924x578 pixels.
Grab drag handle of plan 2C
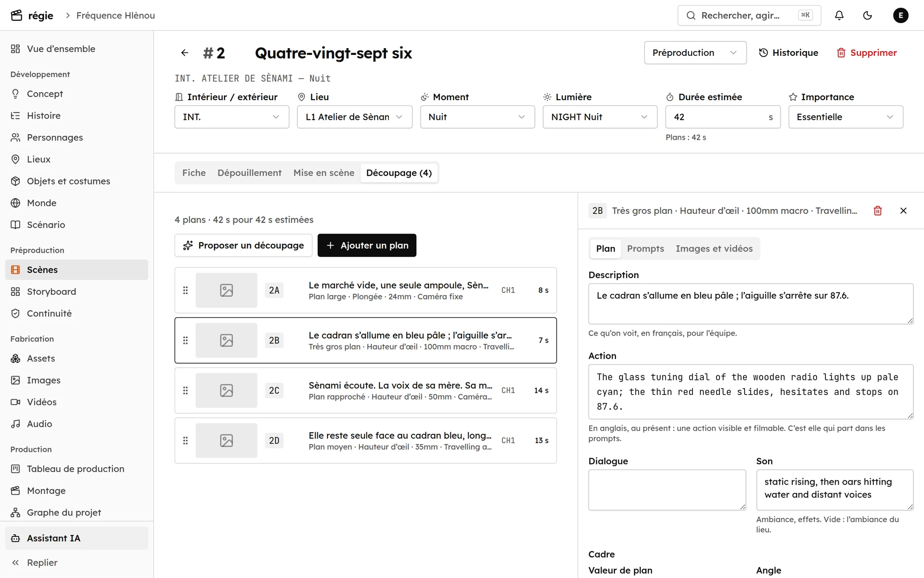pos(185,391)
